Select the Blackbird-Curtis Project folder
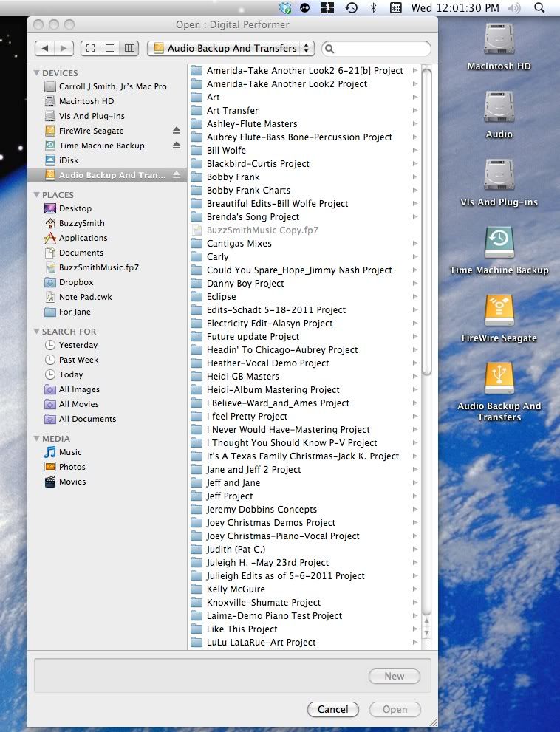Viewport: 560px width, 732px height. point(304,164)
